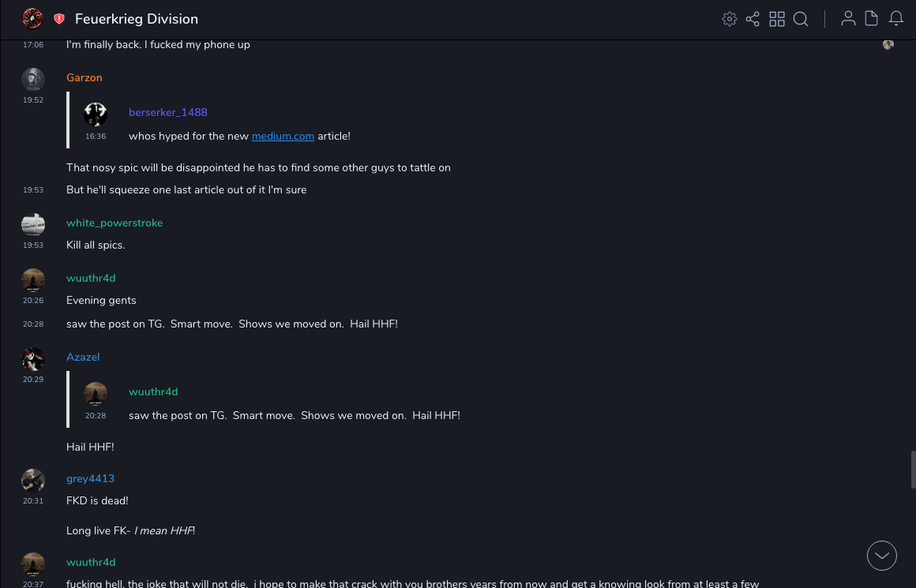916x588 pixels.
Task: Click the 20:31 timestamp under grey4413
Action: tap(33, 500)
